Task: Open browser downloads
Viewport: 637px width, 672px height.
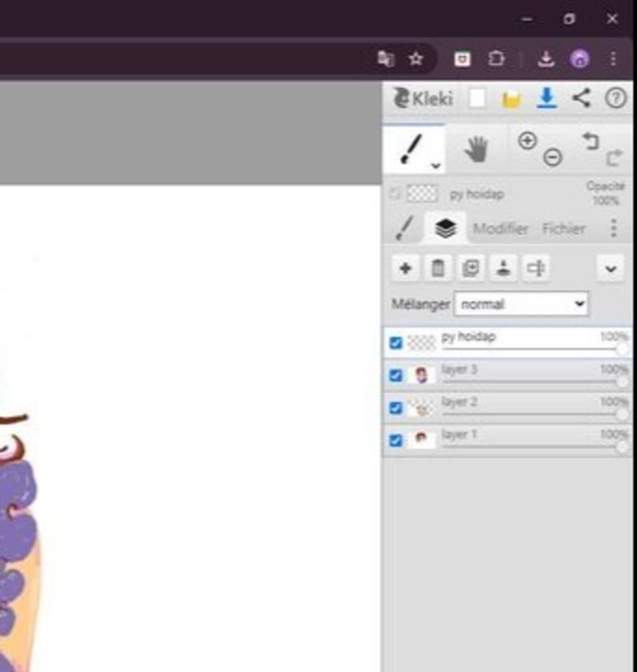Action: pos(546,58)
